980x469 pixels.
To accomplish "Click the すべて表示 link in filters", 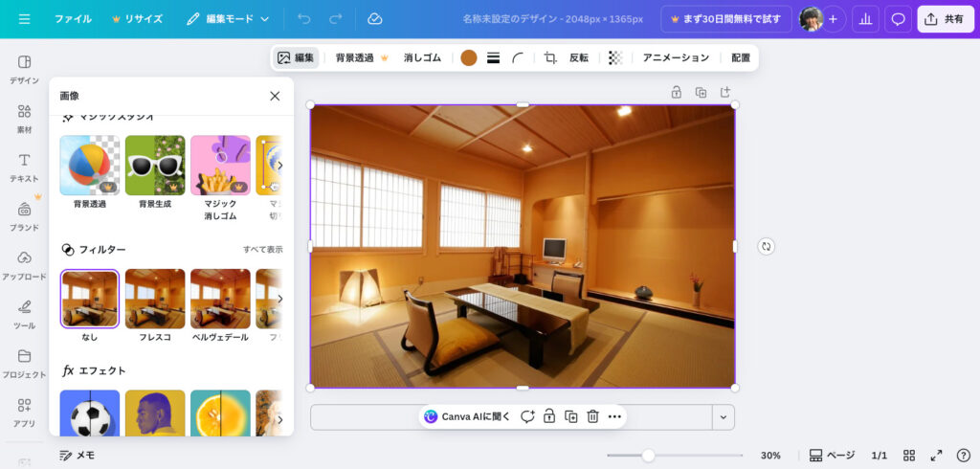I will (262, 250).
